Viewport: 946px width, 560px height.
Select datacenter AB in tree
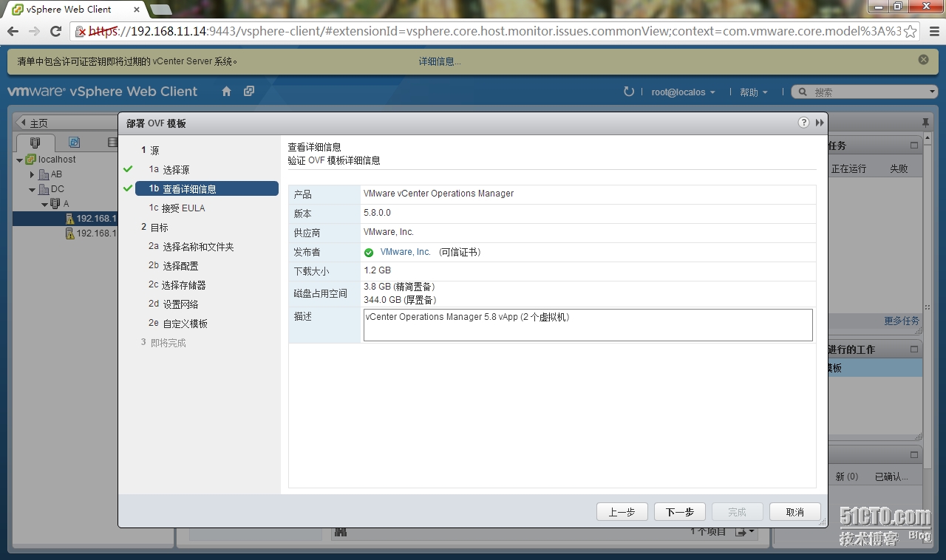tap(50, 174)
